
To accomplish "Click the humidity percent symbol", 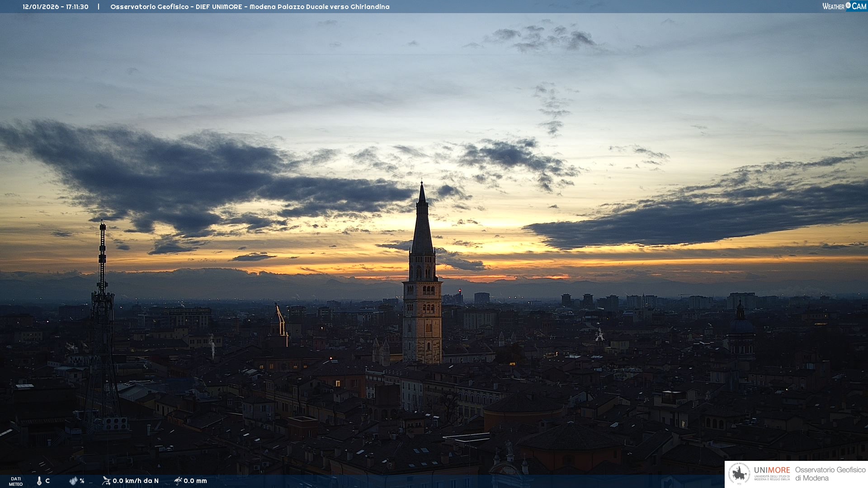I will pyautogui.click(x=82, y=481).
